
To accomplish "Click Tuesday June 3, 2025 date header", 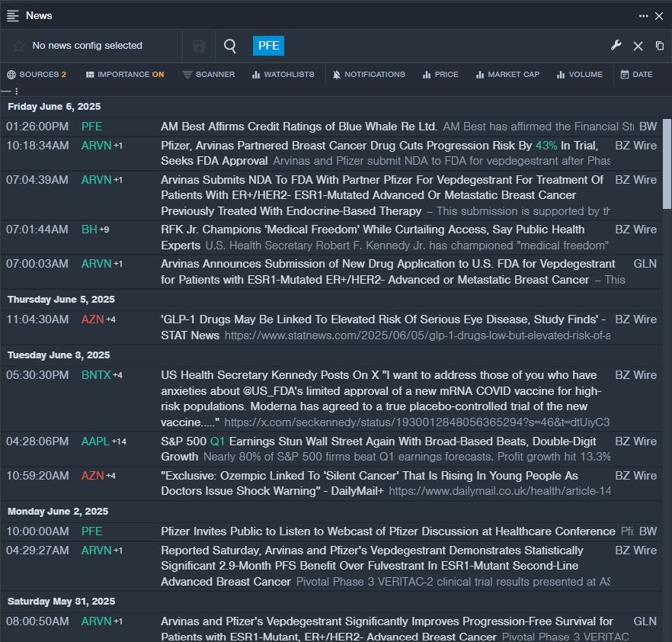I will point(59,355).
